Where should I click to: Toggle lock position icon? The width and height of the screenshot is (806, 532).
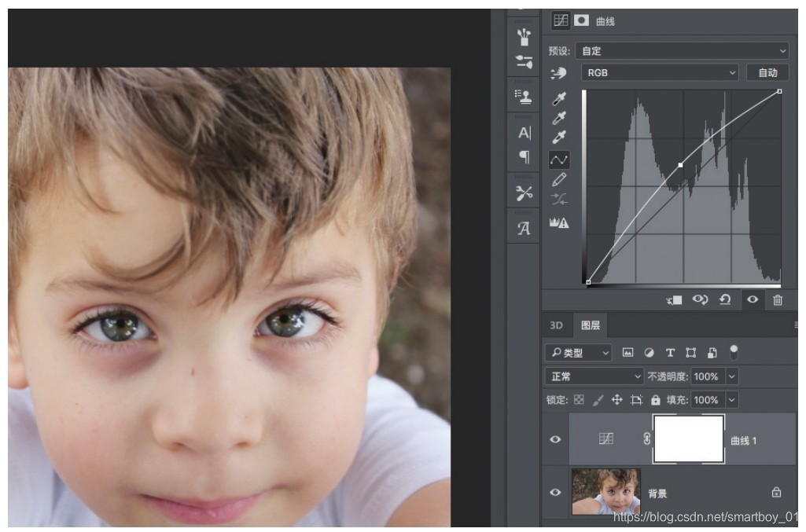point(616,399)
